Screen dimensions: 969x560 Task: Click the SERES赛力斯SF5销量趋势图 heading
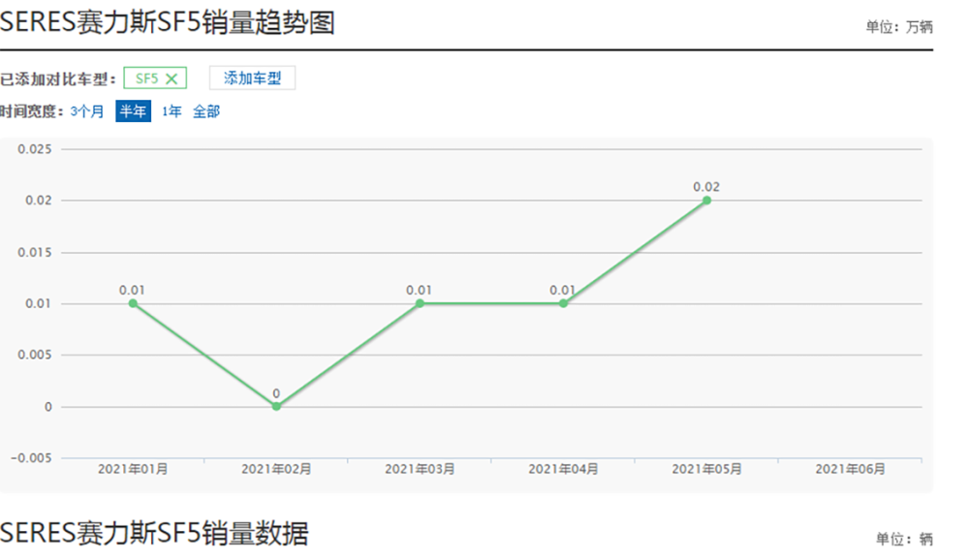[167, 23]
